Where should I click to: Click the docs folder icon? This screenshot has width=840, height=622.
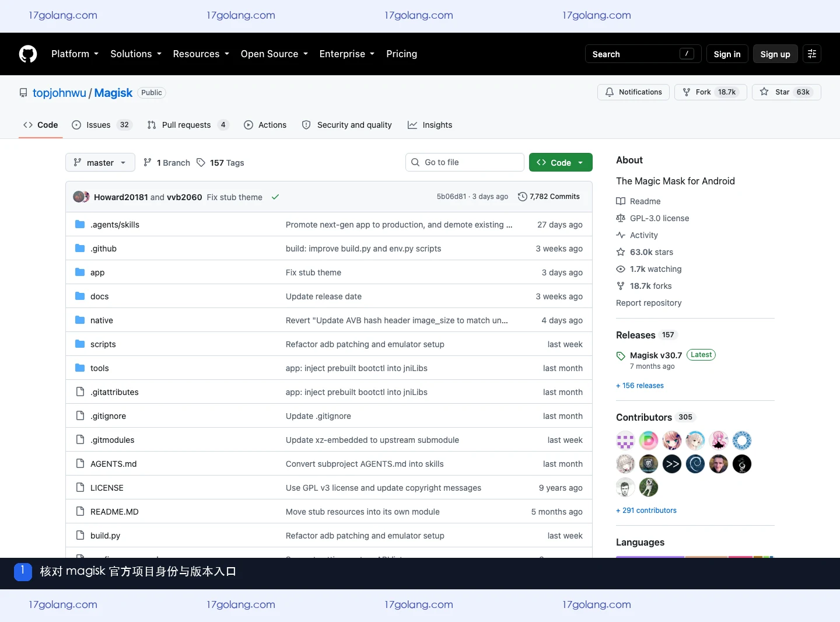pyautogui.click(x=80, y=296)
